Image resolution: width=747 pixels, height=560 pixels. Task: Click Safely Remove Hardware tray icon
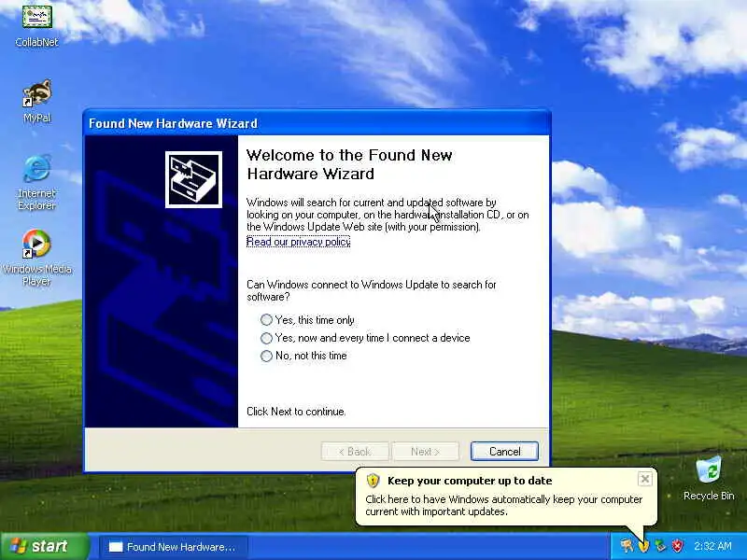[660, 546]
